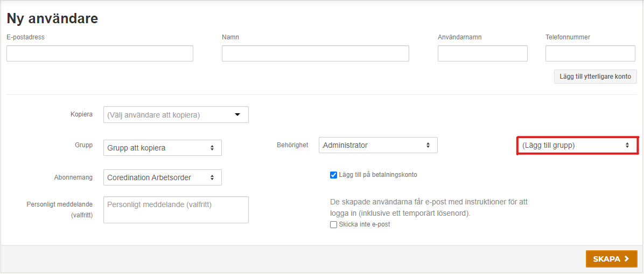Viewport: 644px width, 274px height.
Task: Open the Kopiera user dropdown arrow
Action: (237, 115)
